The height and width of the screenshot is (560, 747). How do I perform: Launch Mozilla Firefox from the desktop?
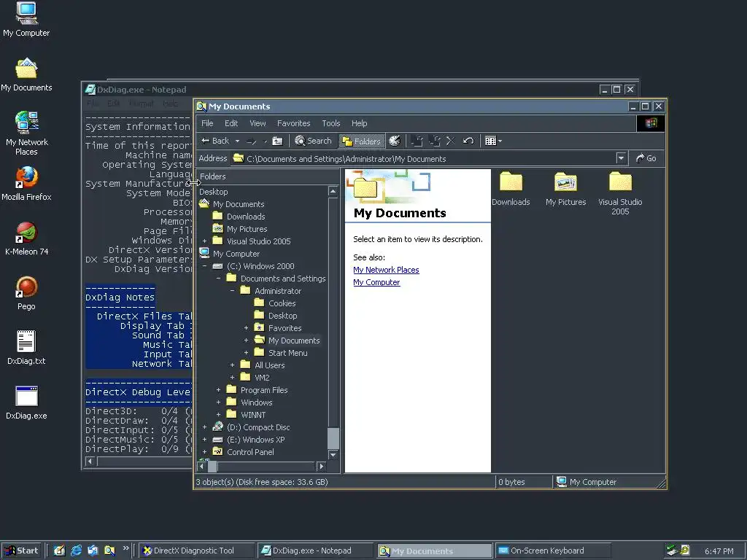(26, 183)
